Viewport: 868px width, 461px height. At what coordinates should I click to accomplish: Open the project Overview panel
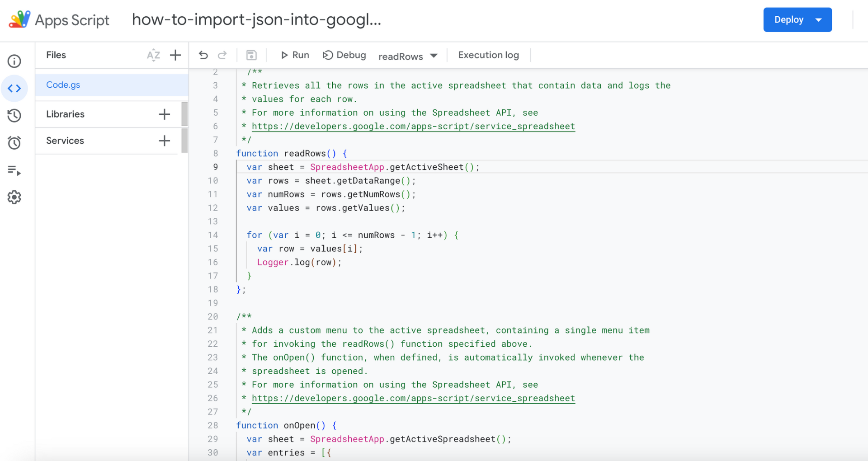(x=14, y=61)
